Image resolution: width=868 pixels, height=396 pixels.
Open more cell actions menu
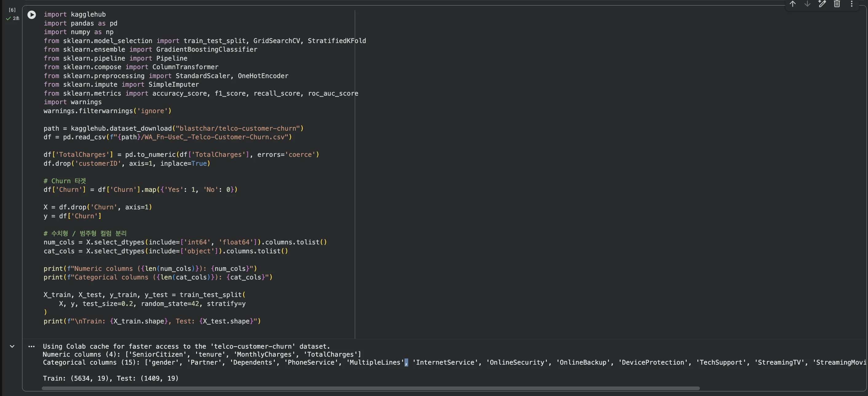point(851,4)
